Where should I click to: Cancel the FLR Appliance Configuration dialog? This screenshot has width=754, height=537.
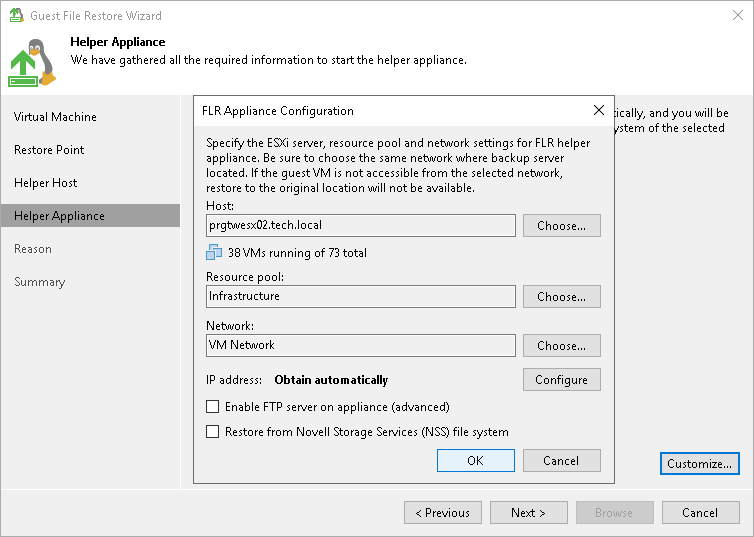562,461
